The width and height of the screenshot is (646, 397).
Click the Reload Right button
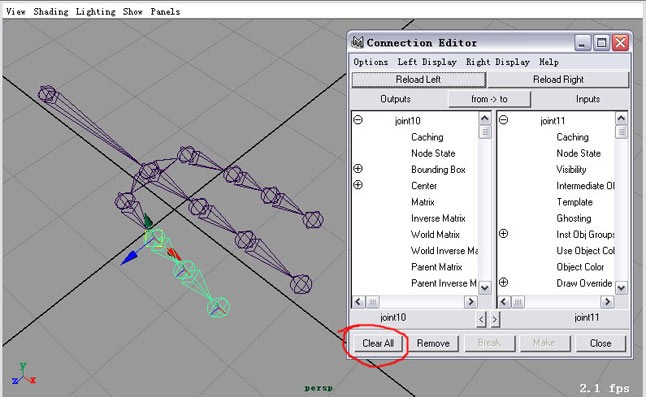[559, 79]
